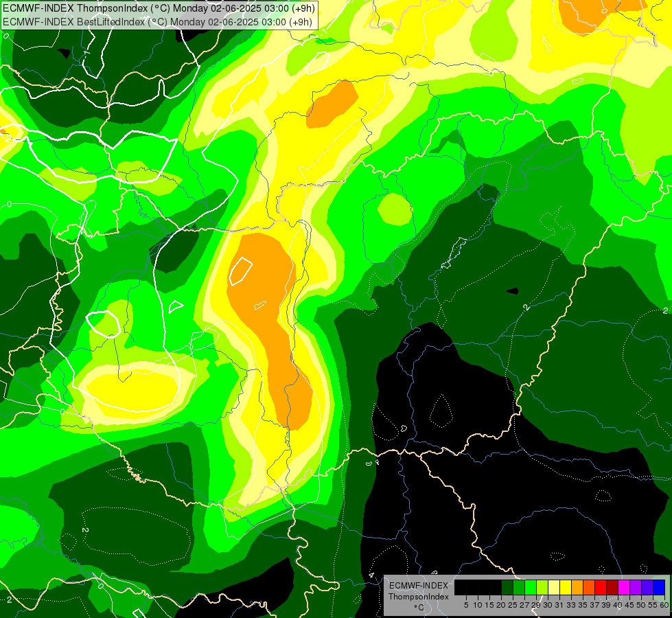The height and width of the screenshot is (618, 672).
Task: Click the legend scale value 60
Action: 664,605
